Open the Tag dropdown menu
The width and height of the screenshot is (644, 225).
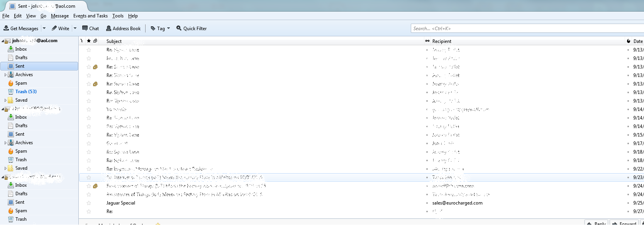click(161, 28)
